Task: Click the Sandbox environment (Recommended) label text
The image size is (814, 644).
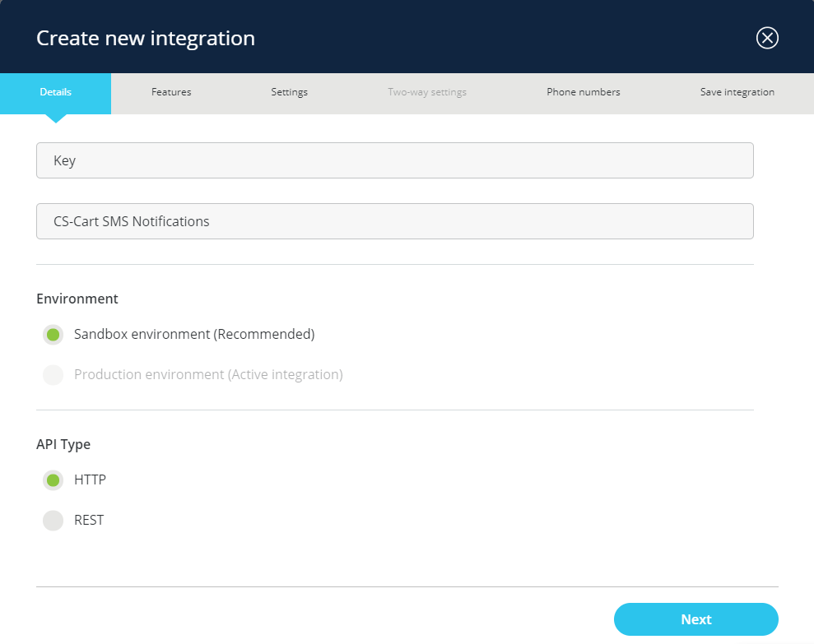Action: [194, 335]
